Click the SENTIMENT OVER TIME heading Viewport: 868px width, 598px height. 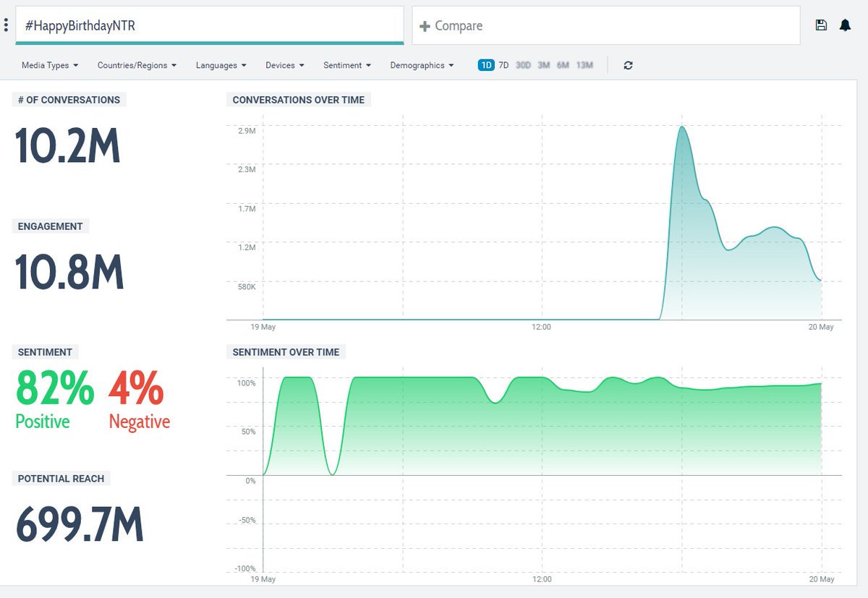(x=286, y=352)
